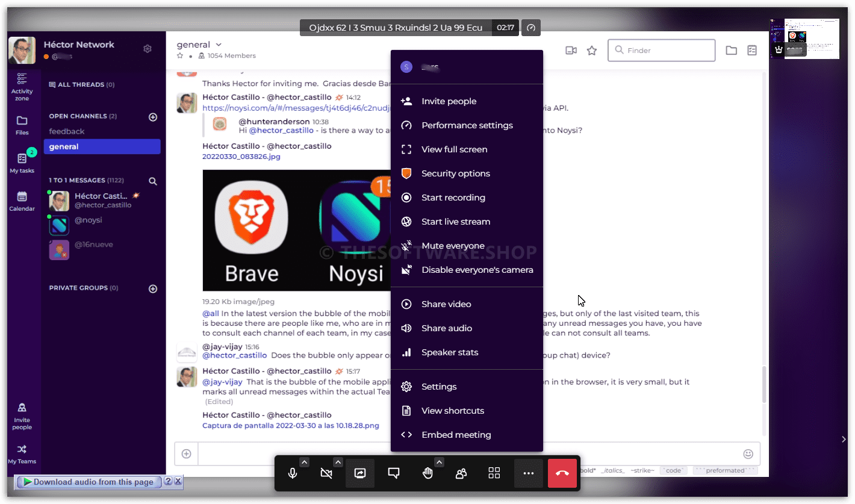Screen dimensions: 855x504
Task: Click the local video thumbnail top right
Action: point(804,39)
